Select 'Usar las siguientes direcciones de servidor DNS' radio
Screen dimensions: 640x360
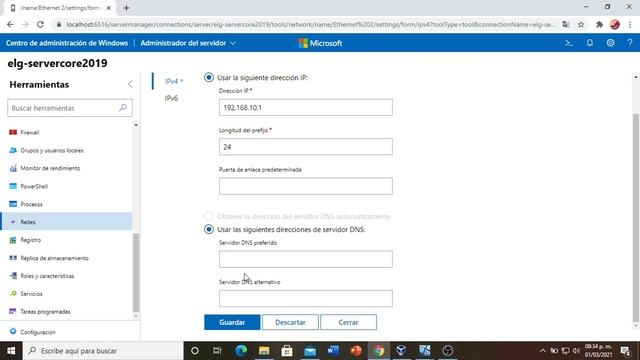point(209,229)
